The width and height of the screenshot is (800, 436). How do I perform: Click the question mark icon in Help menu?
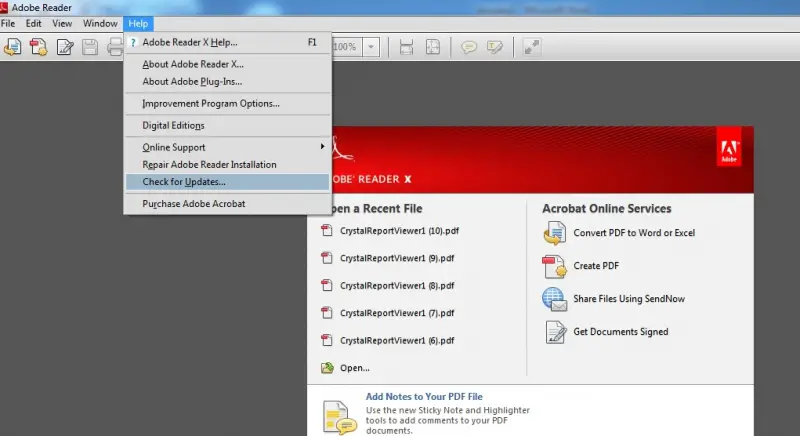tap(133, 42)
